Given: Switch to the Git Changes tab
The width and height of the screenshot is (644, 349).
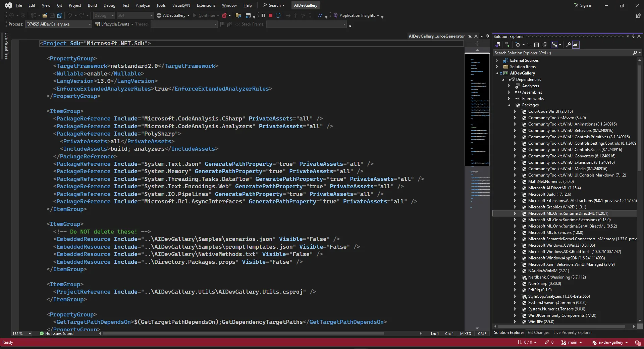Looking at the screenshot, I should coord(539,333).
